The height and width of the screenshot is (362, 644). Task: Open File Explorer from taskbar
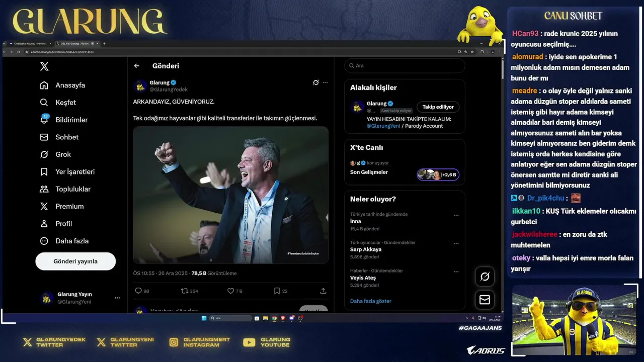tap(266, 318)
